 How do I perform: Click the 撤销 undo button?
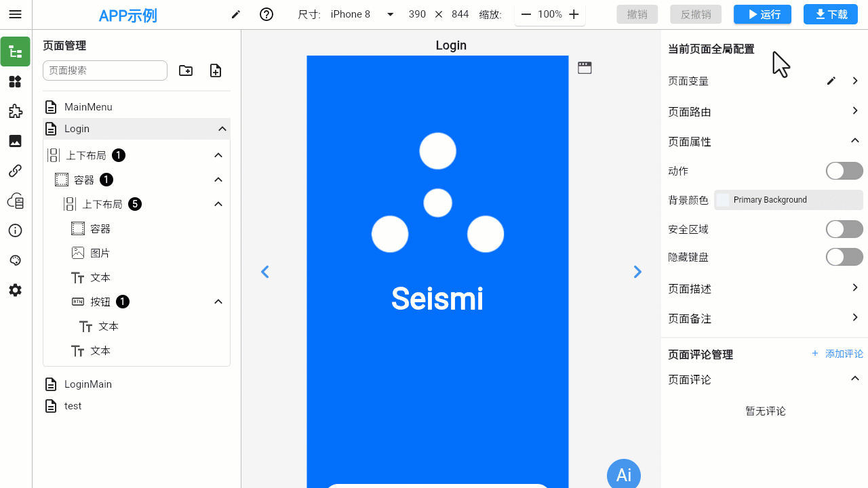coord(637,14)
